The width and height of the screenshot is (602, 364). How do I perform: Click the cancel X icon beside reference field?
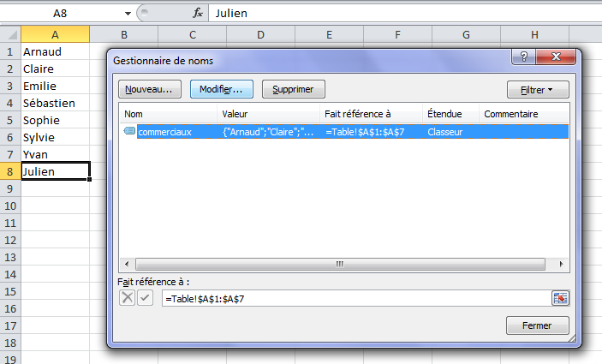(x=128, y=298)
